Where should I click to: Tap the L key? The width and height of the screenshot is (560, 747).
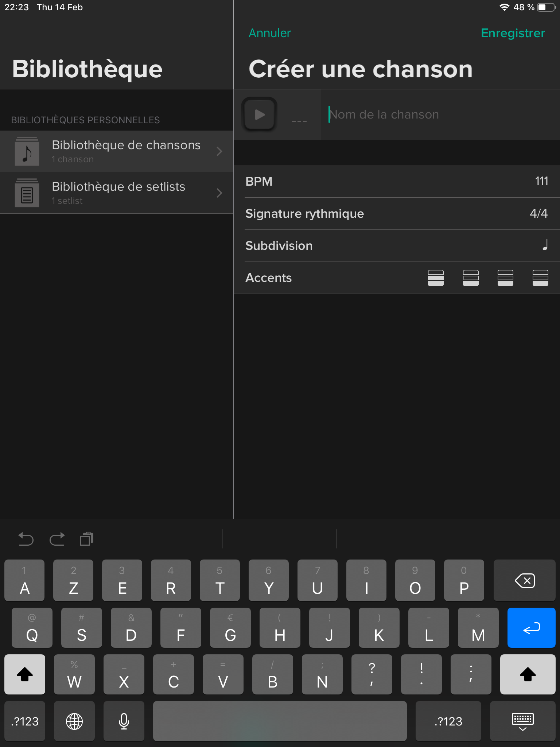coord(429,628)
